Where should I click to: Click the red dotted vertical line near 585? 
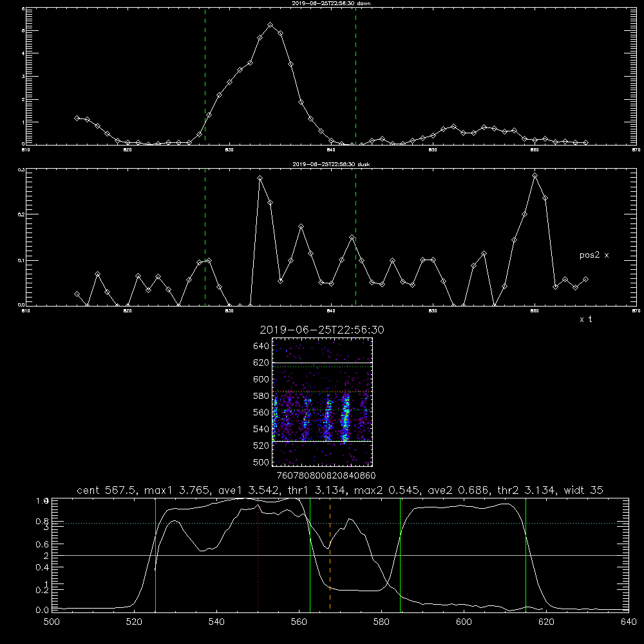[402, 554]
